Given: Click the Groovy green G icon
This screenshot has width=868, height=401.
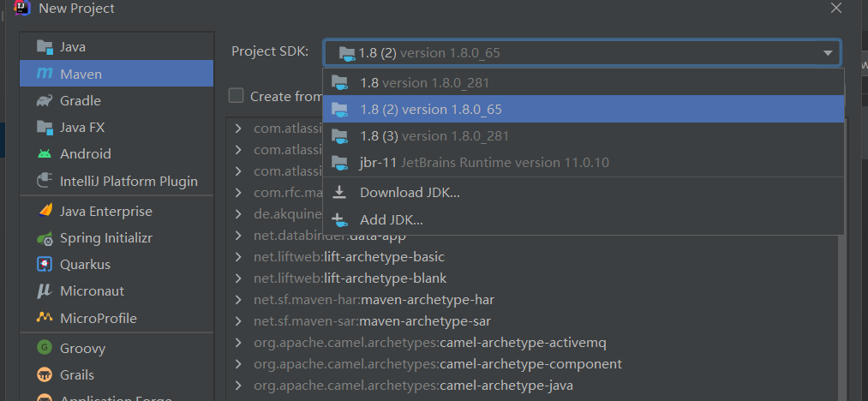Looking at the screenshot, I should (45, 348).
